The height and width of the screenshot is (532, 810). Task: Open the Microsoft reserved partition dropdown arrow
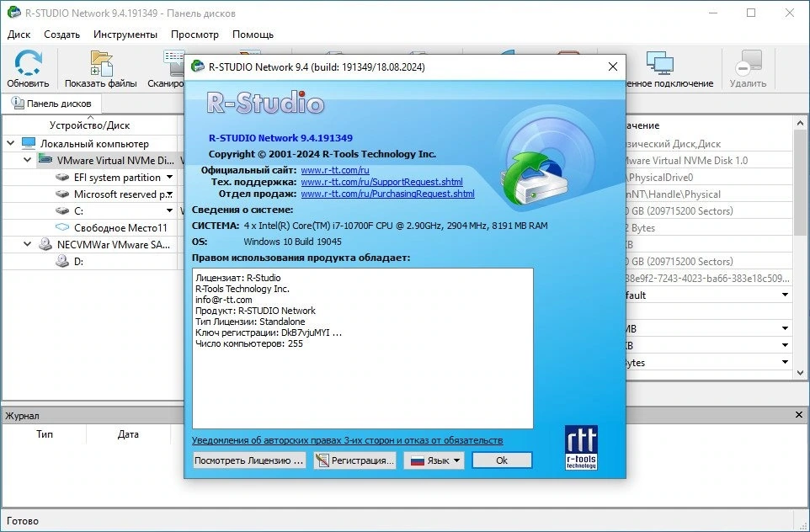coord(169,194)
